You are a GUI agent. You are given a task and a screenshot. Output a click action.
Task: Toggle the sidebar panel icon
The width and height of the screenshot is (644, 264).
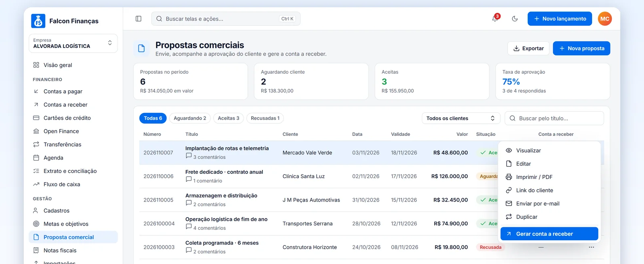[138, 19]
